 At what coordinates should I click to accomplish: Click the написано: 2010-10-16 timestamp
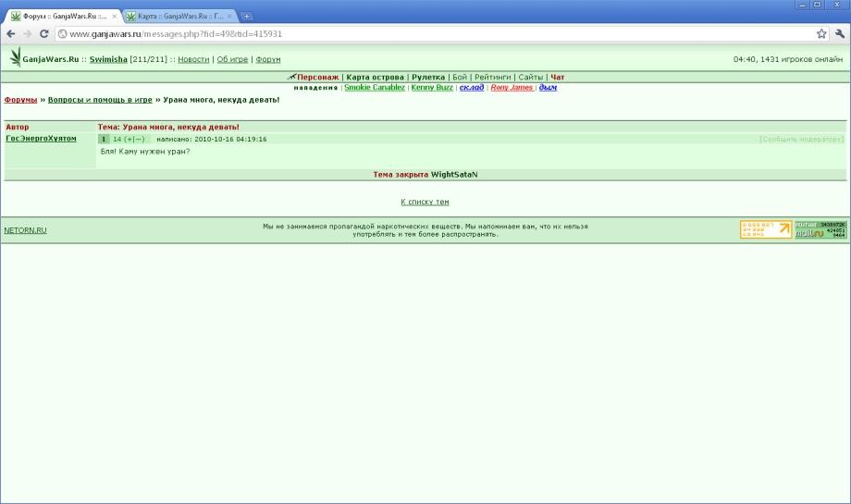pos(212,140)
